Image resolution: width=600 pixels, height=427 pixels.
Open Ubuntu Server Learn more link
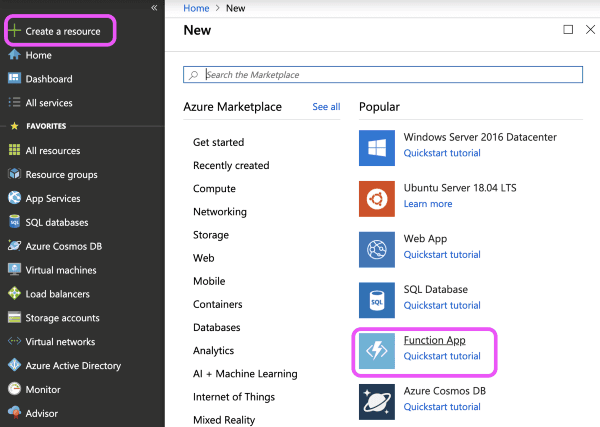point(428,204)
